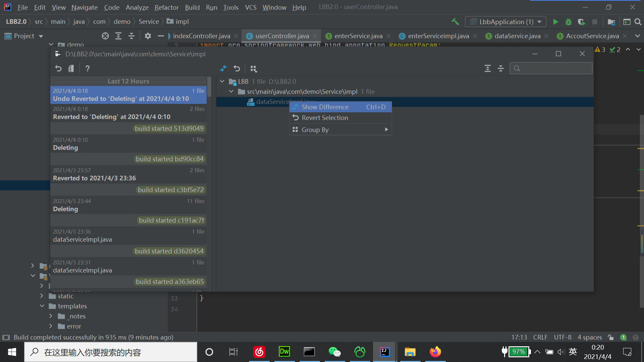Click the Create Patch icon

coord(71,68)
